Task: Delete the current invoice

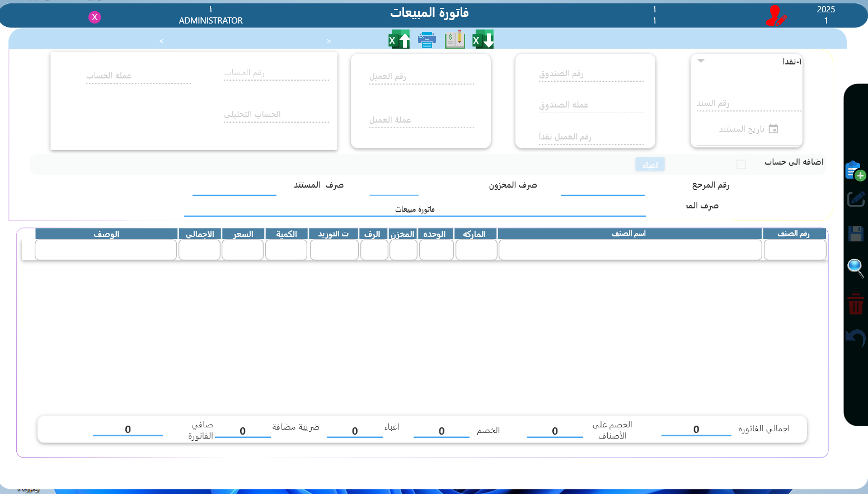Action: tap(855, 304)
